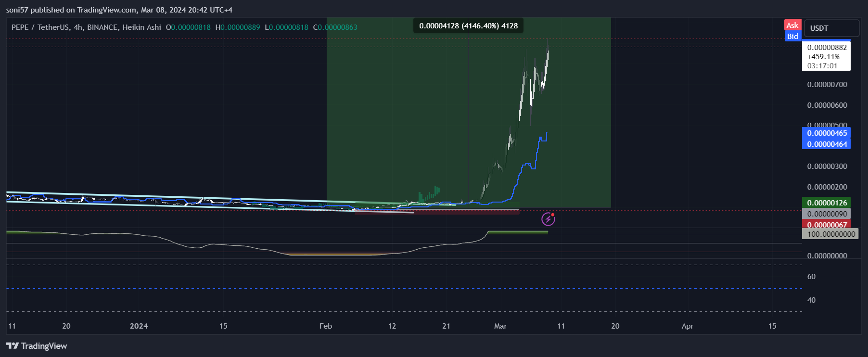868x357 pixels.
Task: Click the purple lightning bolt event icon
Action: point(548,219)
